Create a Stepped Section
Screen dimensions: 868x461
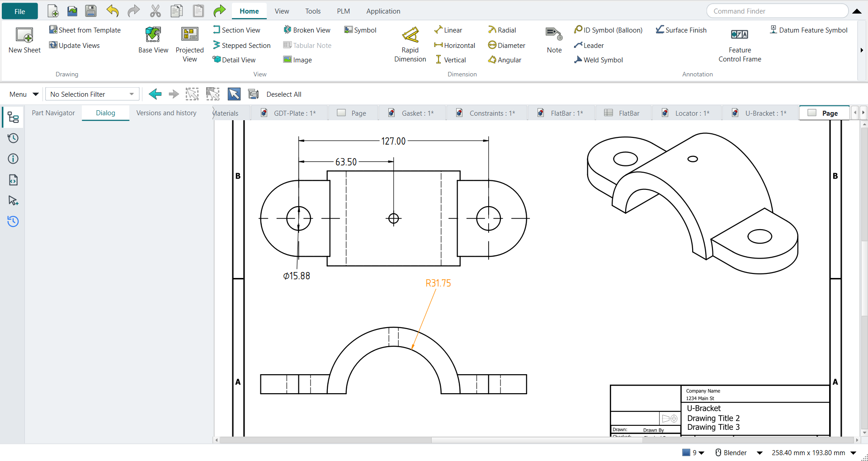(242, 45)
